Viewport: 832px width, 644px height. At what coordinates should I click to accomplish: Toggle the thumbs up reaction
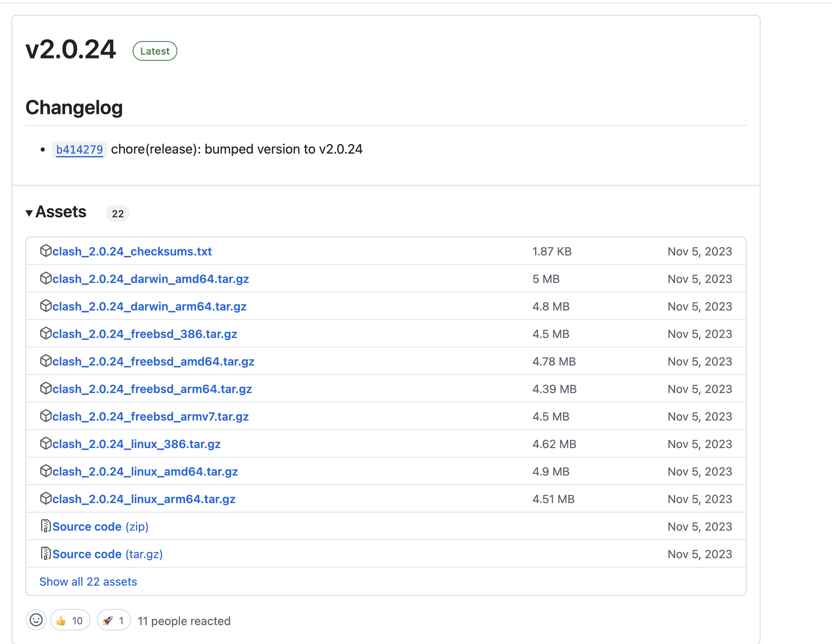coord(70,620)
